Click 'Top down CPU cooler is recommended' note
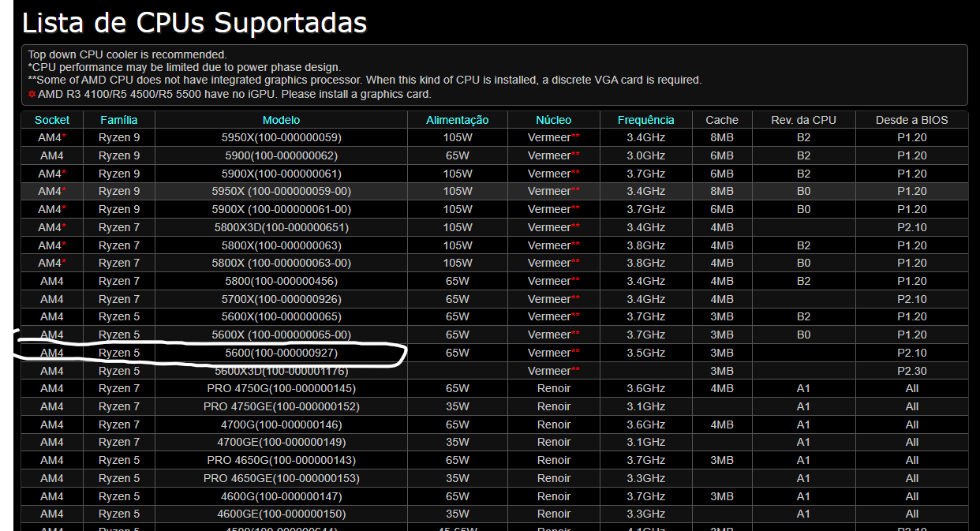This screenshot has height=531, width=980. [x=127, y=54]
